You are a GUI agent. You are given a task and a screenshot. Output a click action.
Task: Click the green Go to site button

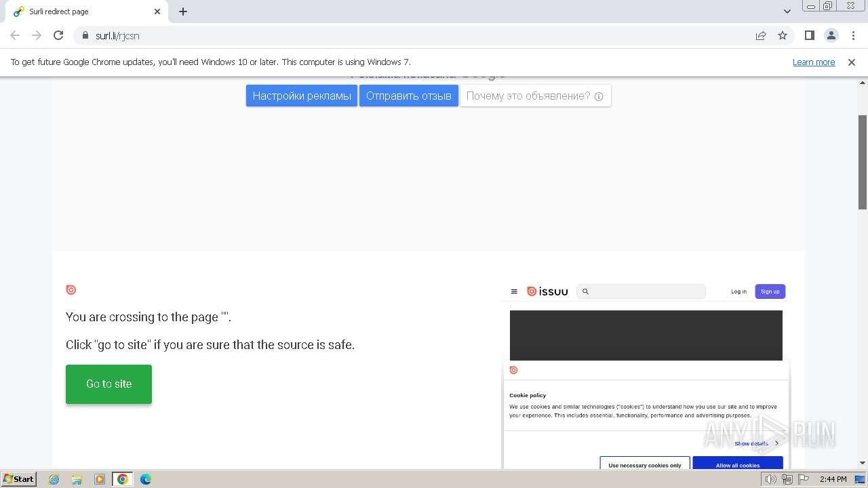108,384
